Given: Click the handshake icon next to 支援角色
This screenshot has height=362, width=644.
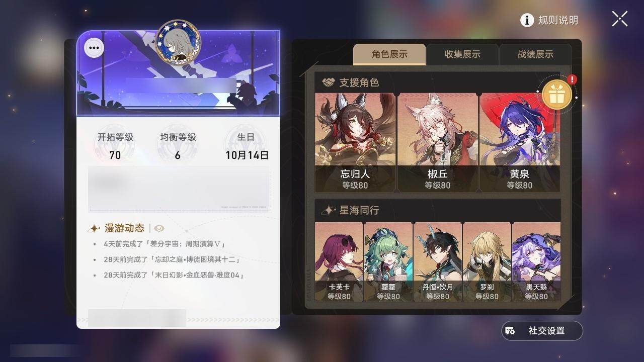Looking at the screenshot, I should pos(329,82).
